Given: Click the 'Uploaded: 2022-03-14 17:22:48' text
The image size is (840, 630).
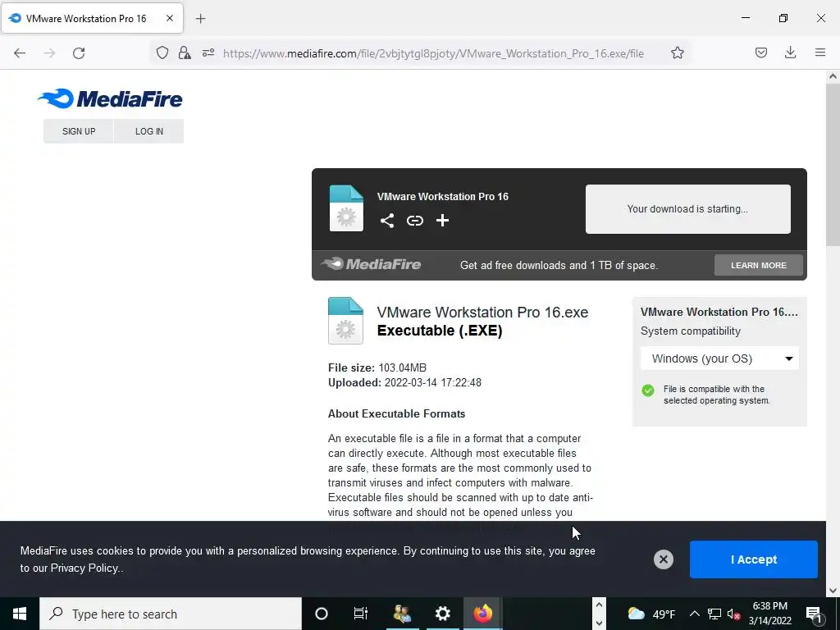Looking at the screenshot, I should (x=404, y=382).
